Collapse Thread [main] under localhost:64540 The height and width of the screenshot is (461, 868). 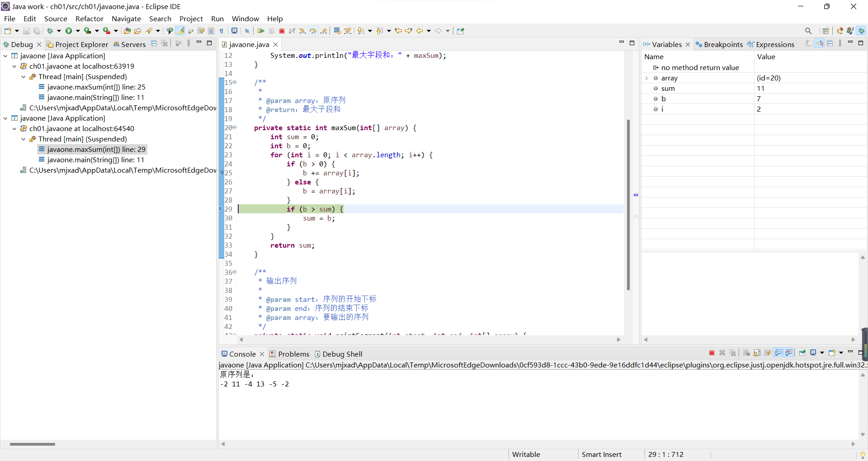point(24,139)
